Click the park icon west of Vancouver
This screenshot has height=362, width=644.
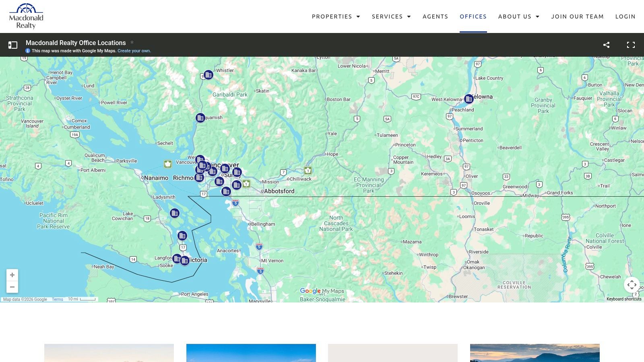[168, 164]
